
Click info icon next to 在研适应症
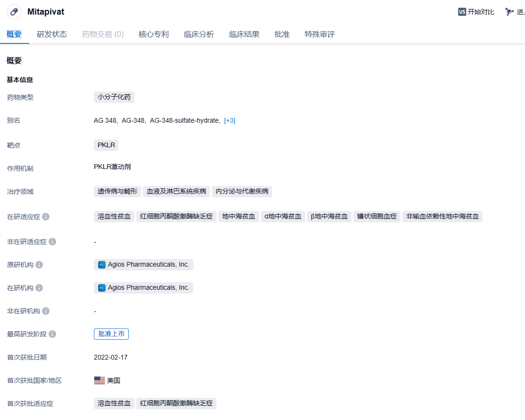(46, 217)
